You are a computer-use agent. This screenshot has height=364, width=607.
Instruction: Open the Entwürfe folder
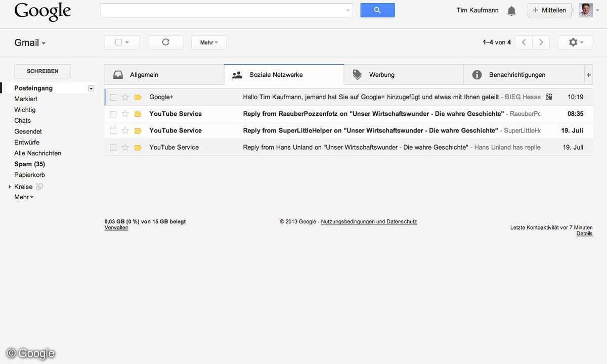[27, 143]
